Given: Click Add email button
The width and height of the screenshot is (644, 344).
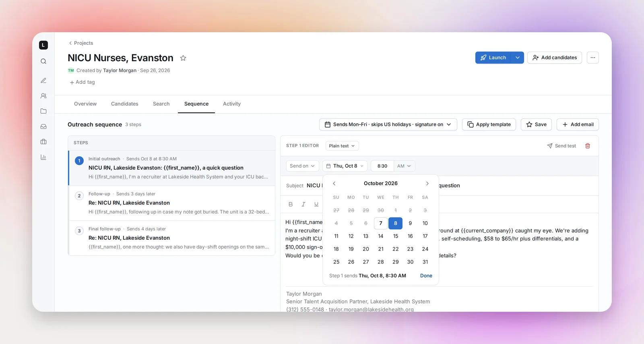Looking at the screenshot, I should (578, 124).
